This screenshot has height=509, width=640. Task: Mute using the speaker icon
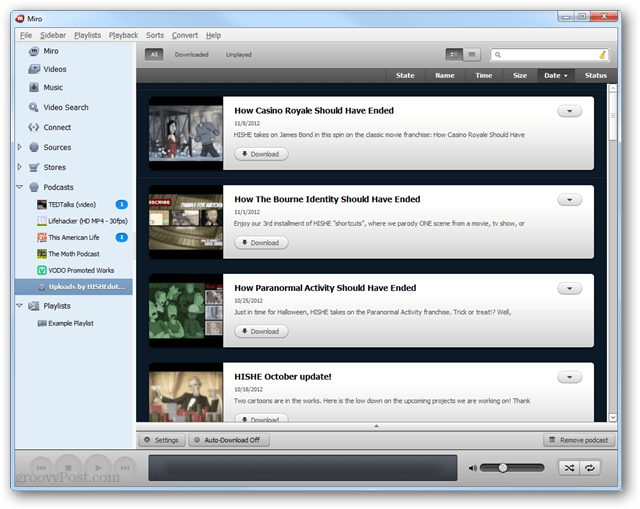click(x=472, y=468)
